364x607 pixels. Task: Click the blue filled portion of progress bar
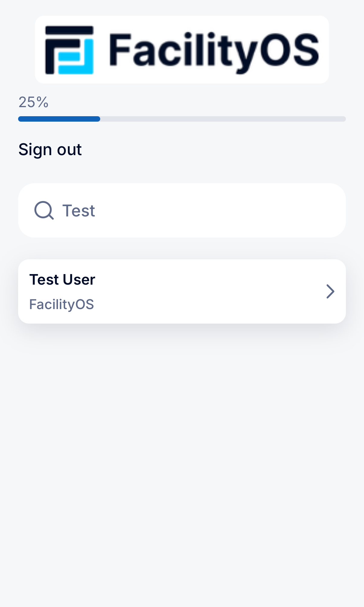coord(59,119)
